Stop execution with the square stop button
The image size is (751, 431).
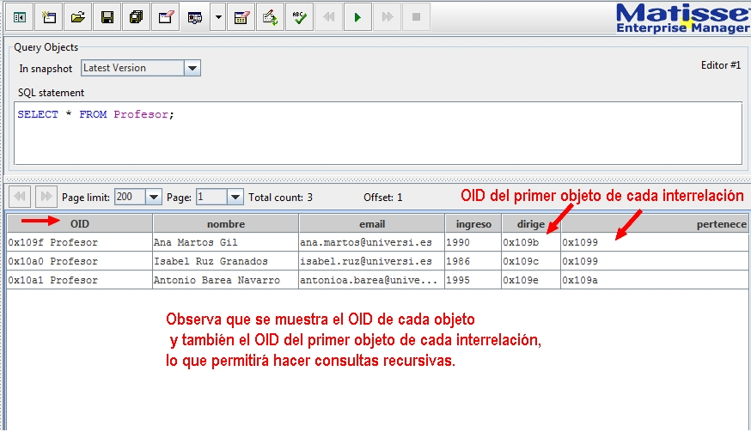(416, 18)
